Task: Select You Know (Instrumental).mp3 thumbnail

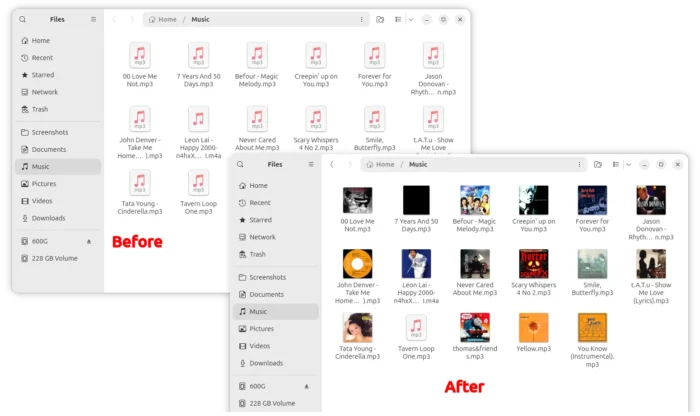Action: tap(592, 327)
